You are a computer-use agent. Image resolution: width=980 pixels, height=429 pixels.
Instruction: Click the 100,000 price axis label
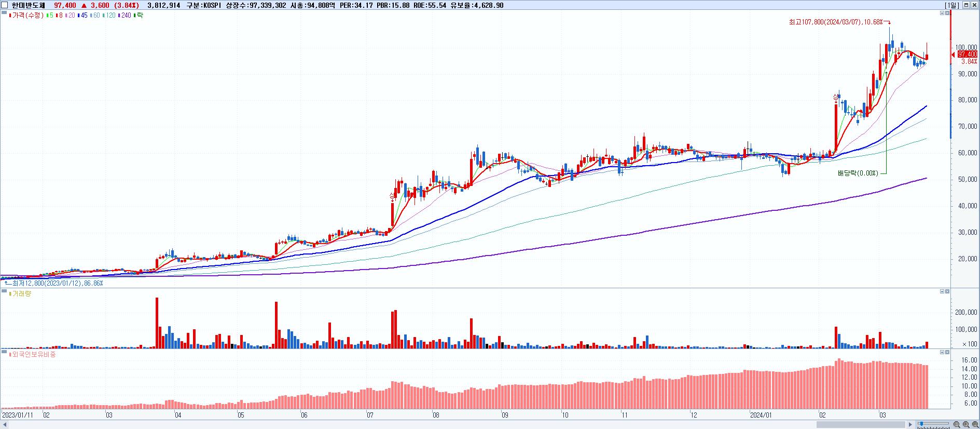tap(967, 47)
